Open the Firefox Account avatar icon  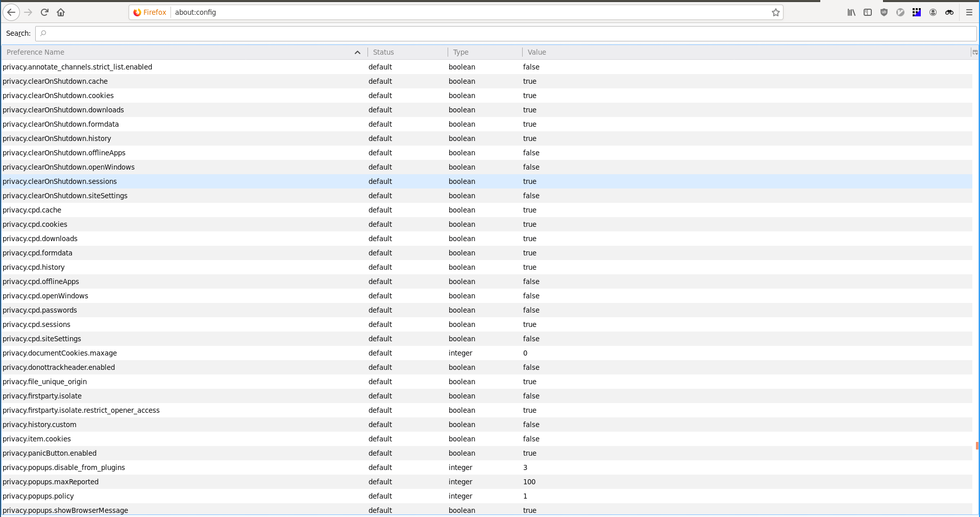click(x=933, y=12)
